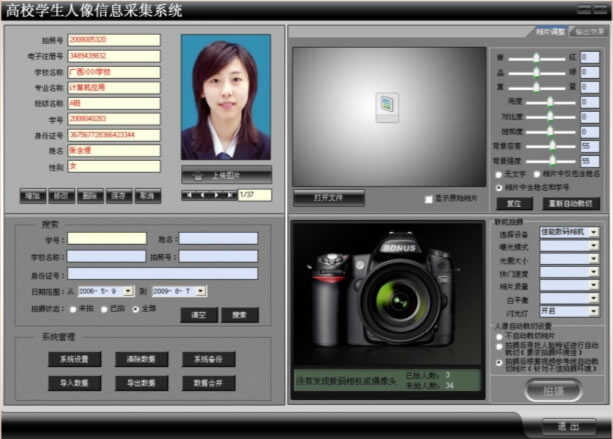
Task: Select 未拍 photo status radio button
Action: click(73, 309)
